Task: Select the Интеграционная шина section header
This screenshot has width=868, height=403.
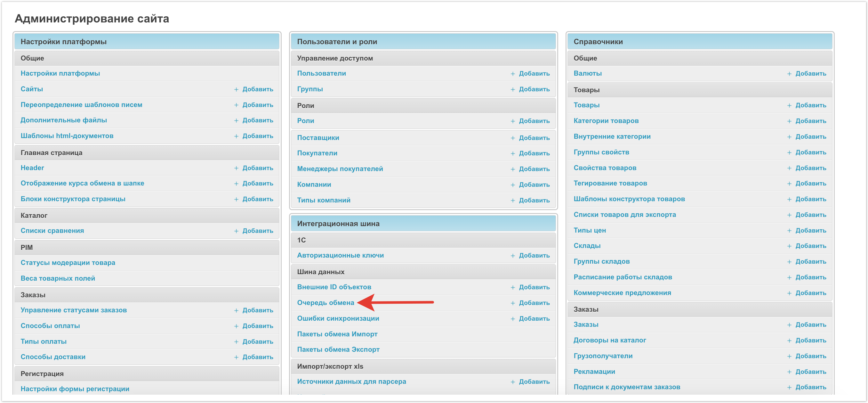Action: tap(338, 224)
